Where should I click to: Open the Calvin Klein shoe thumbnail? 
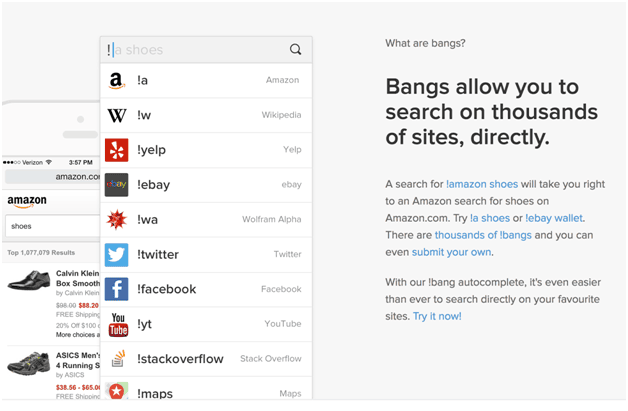(x=29, y=281)
